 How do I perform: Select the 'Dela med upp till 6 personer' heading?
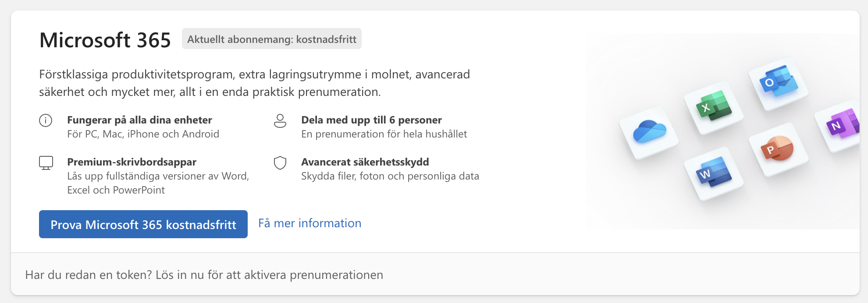tap(371, 120)
